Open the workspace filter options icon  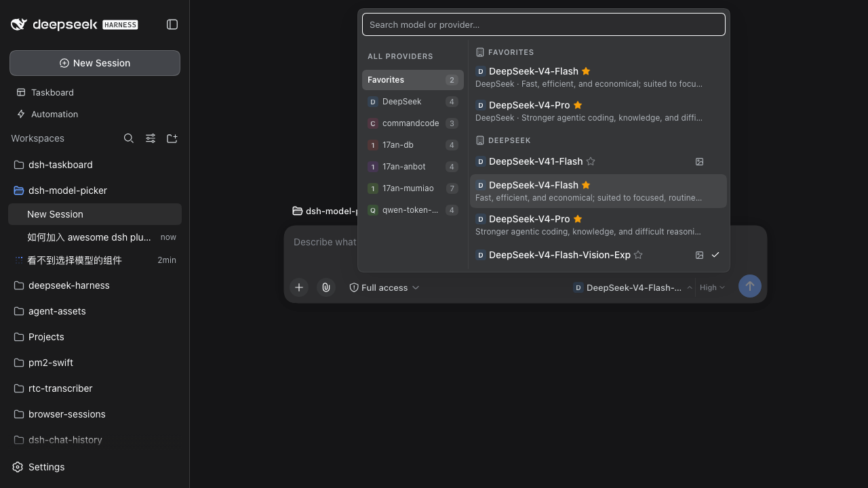151,138
